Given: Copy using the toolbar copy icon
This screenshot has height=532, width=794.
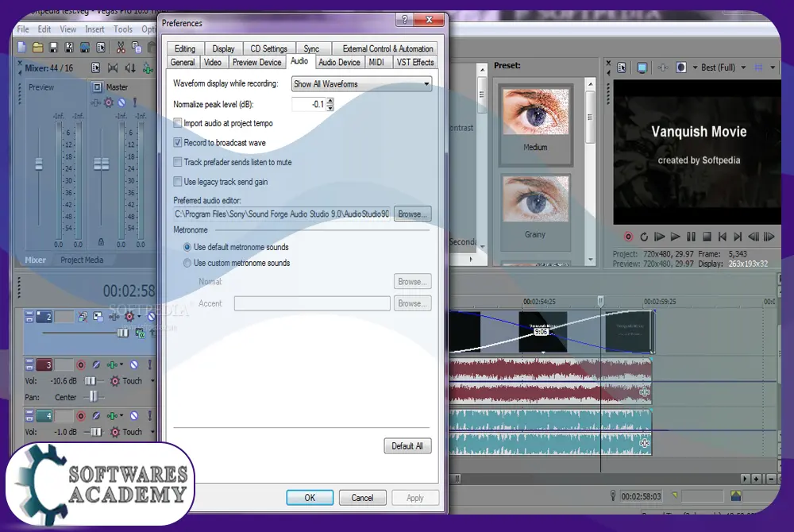Looking at the screenshot, I should 137,47.
